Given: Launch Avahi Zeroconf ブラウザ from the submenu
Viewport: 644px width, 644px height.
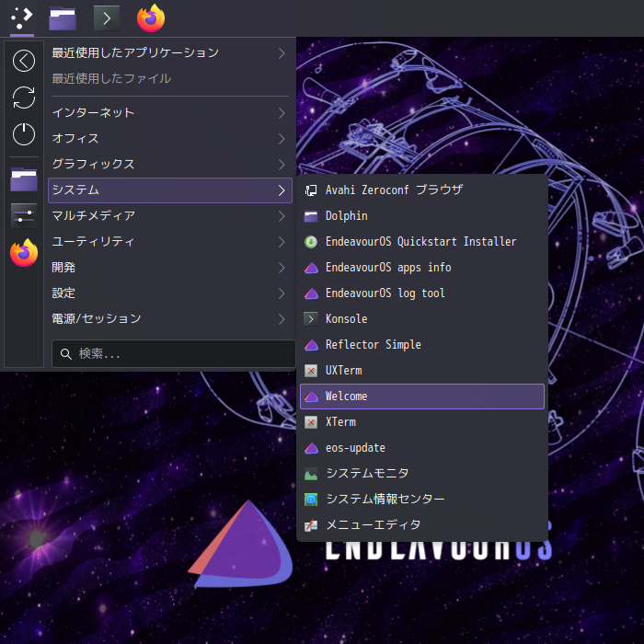Looking at the screenshot, I should (x=422, y=190).
